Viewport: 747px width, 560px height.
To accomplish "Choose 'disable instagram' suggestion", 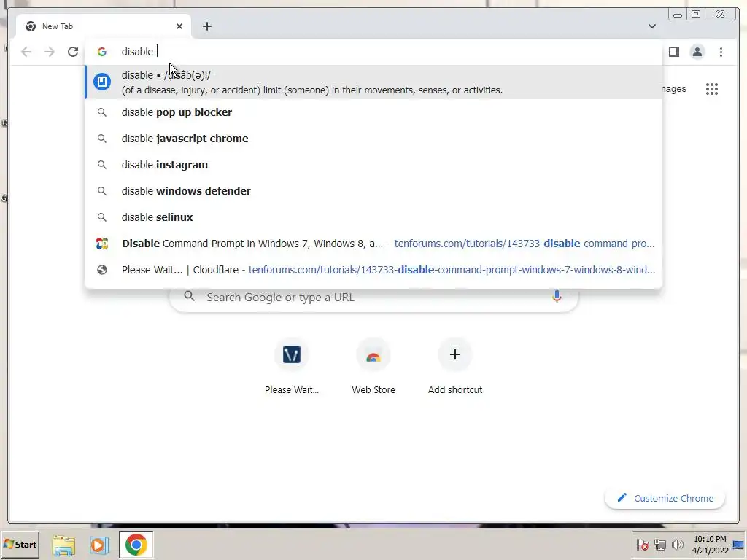I will (x=373, y=165).
